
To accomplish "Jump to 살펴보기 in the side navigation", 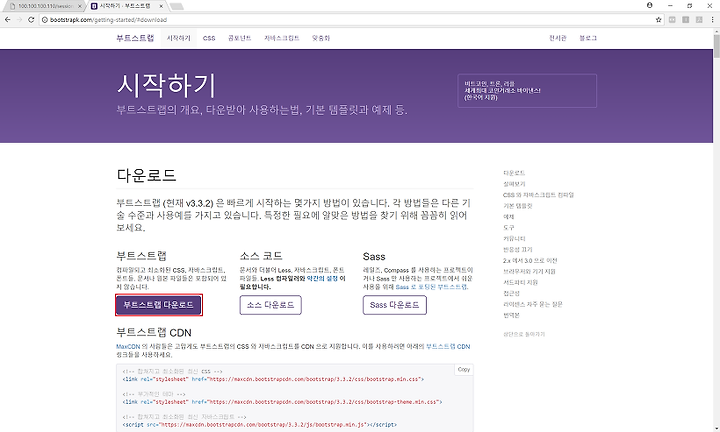I will (x=514, y=184).
